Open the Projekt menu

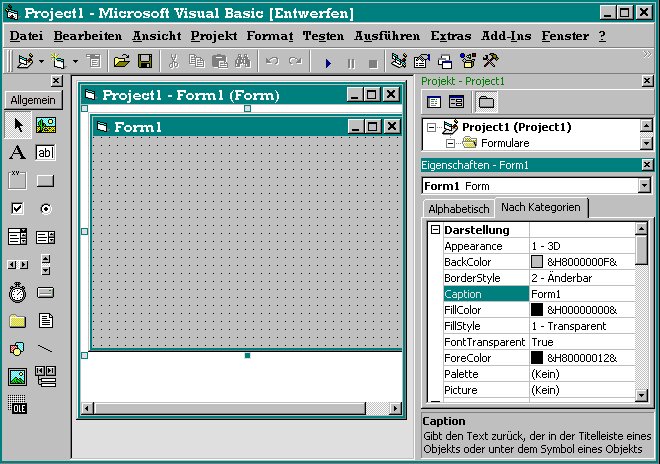pyautogui.click(x=214, y=36)
